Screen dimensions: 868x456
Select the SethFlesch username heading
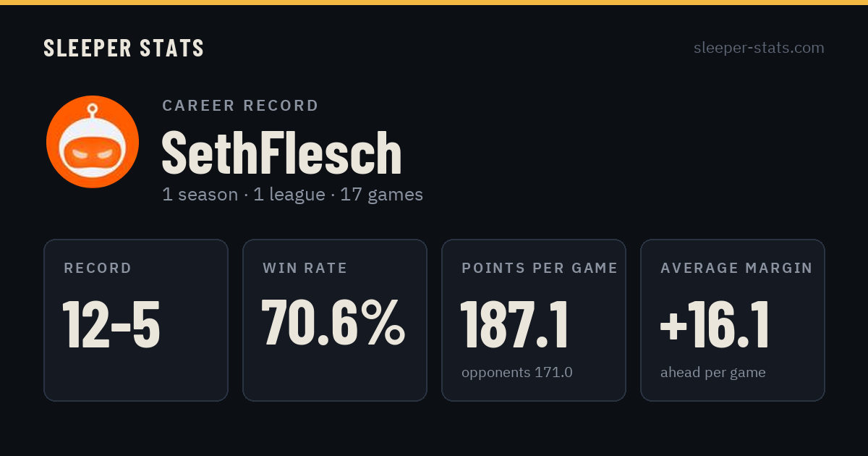click(281, 153)
